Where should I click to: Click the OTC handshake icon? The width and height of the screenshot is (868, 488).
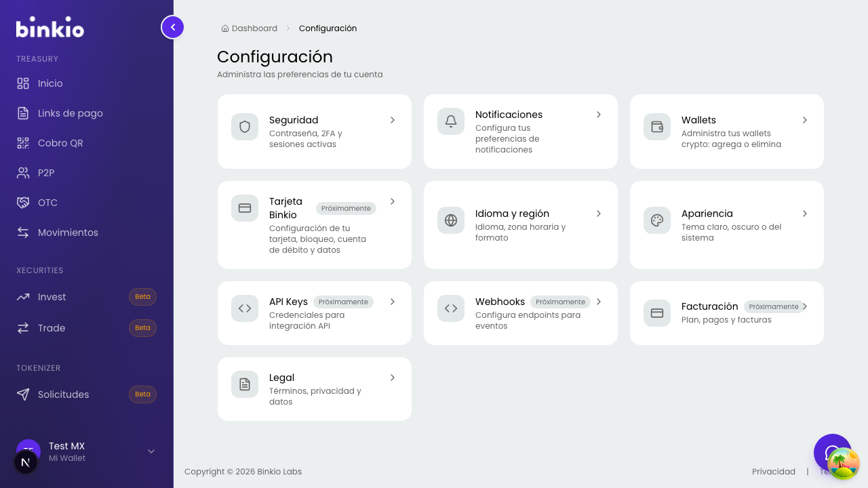23,203
